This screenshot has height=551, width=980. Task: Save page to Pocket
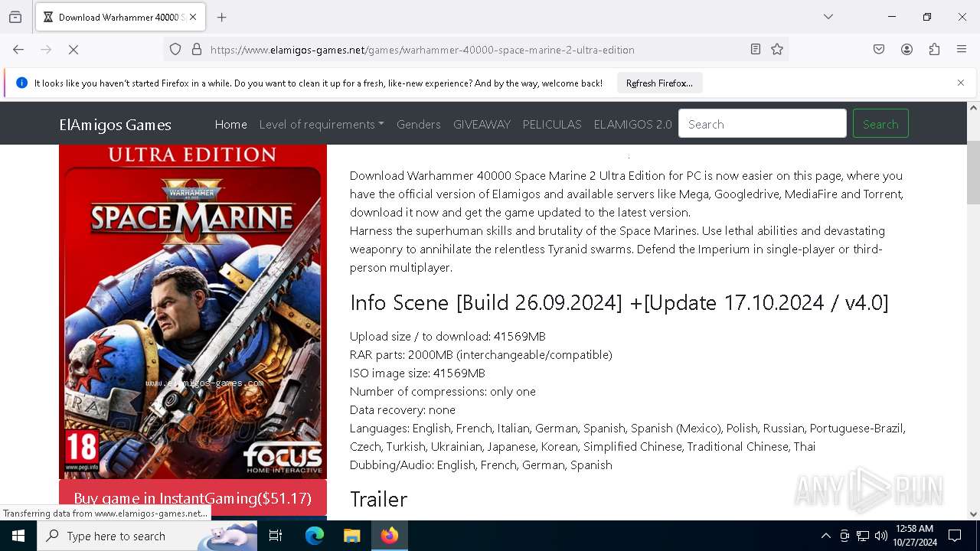(x=879, y=50)
